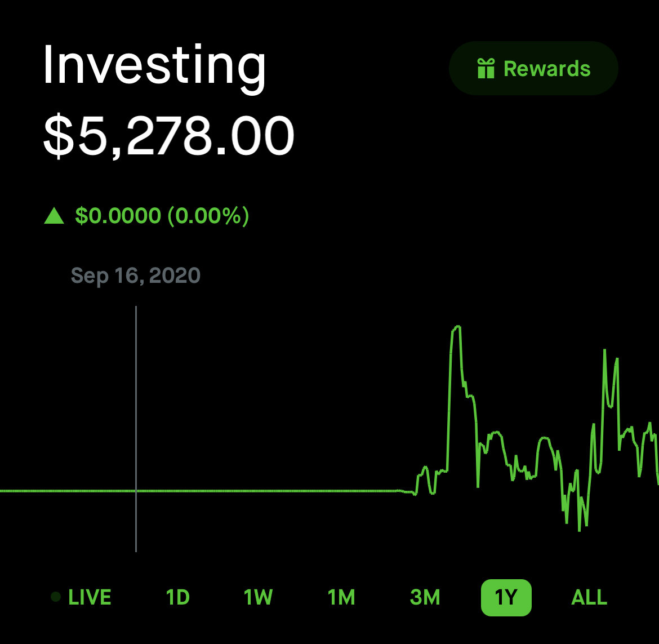Show the 3M chart range
This screenshot has width=659, height=644.
425,597
